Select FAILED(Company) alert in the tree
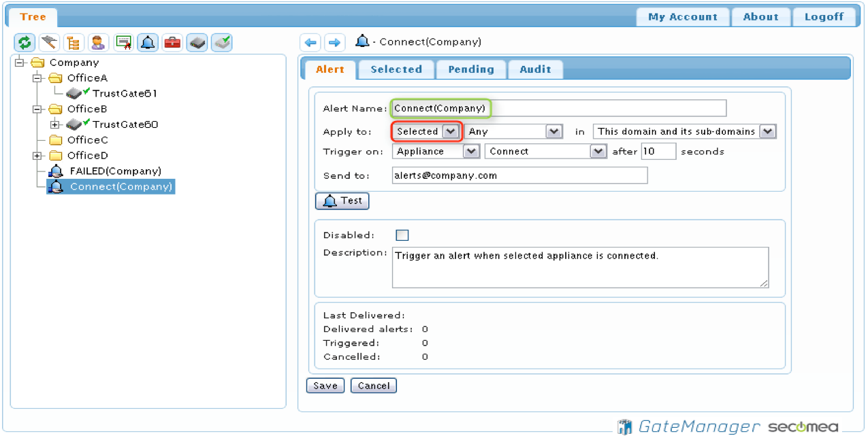 (116, 171)
